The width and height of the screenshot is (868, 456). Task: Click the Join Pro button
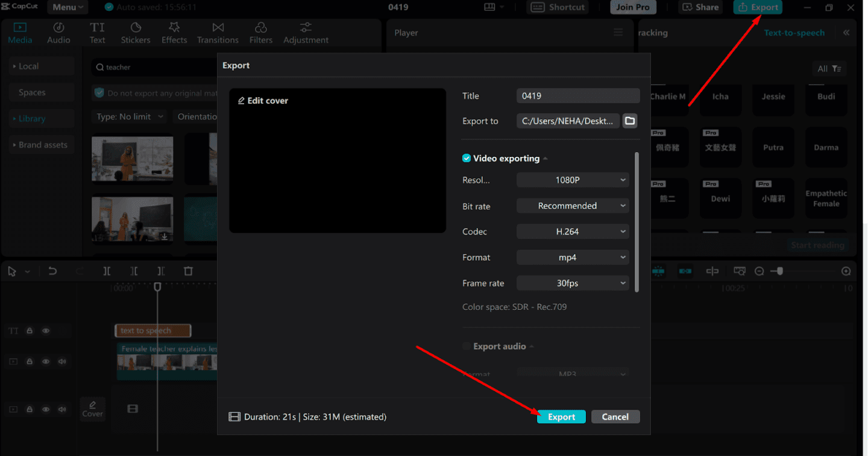click(633, 7)
